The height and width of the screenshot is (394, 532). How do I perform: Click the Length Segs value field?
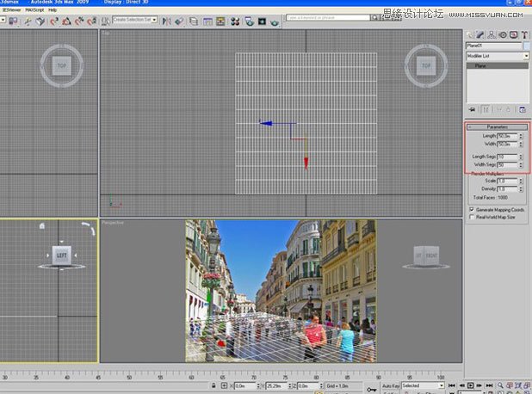click(508, 157)
